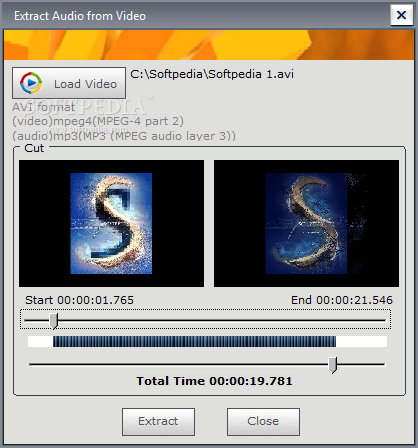Click the media player icon on Load Video
The image size is (418, 448).
pos(31,83)
